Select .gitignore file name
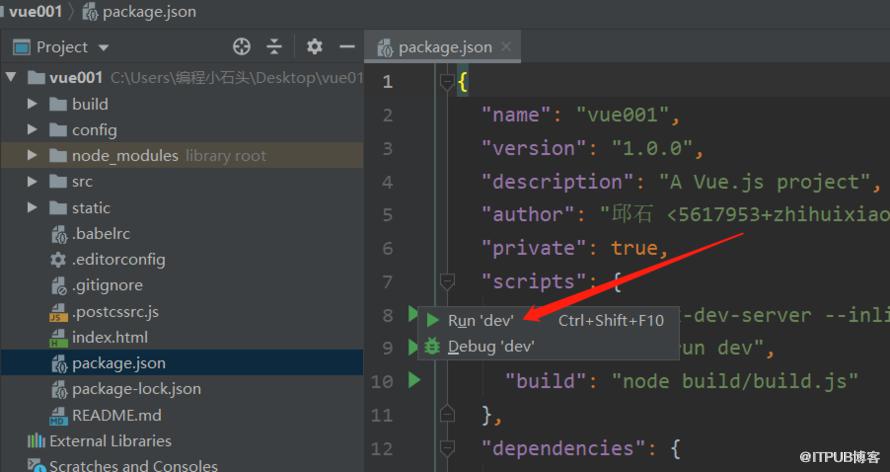Viewport: 890px width, 472px height. pos(107,285)
